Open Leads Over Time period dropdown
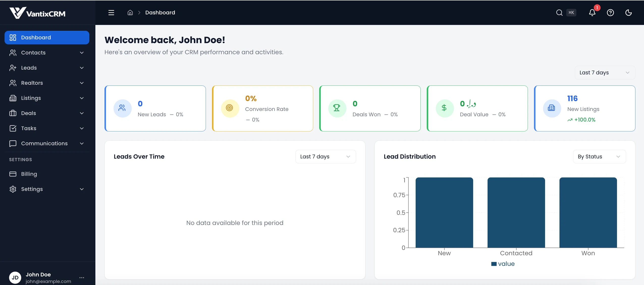The image size is (644, 285). coord(325,157)
